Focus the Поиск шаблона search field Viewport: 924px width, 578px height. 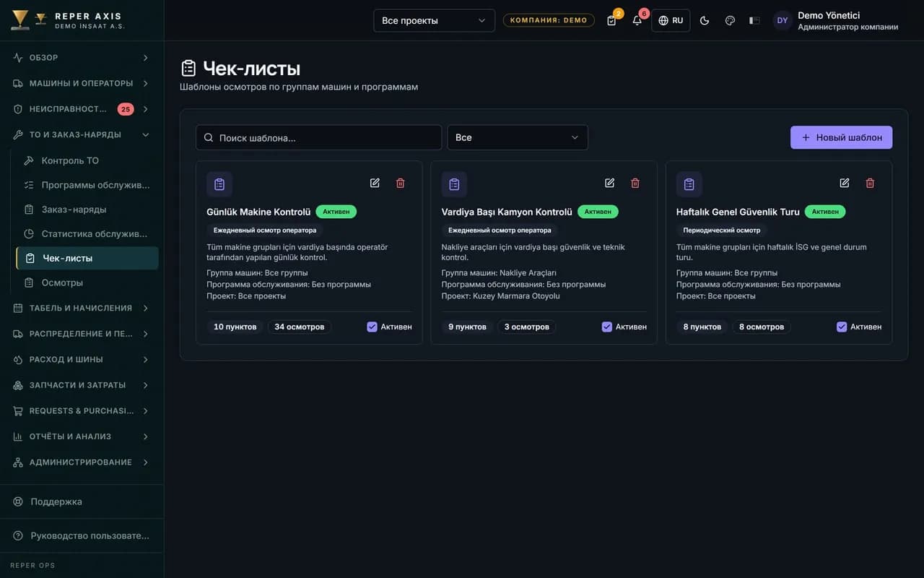click(318, 137)
